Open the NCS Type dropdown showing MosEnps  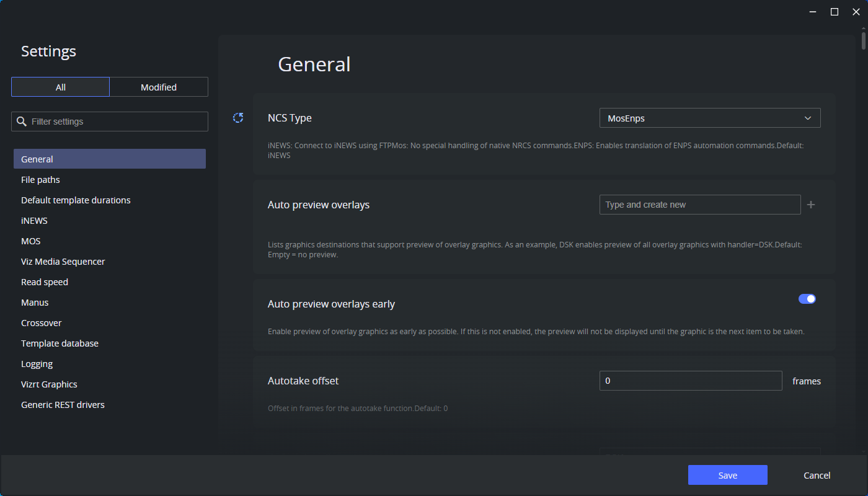click(710, 117)
